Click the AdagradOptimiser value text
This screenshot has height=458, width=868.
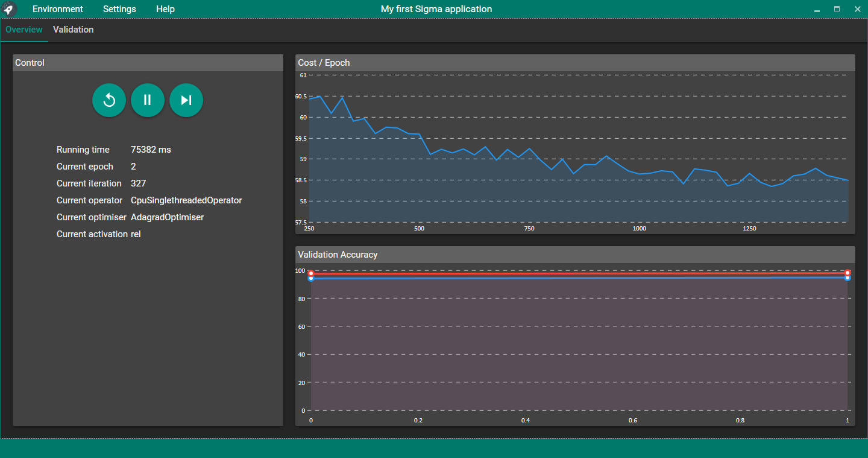coord(167,217)
